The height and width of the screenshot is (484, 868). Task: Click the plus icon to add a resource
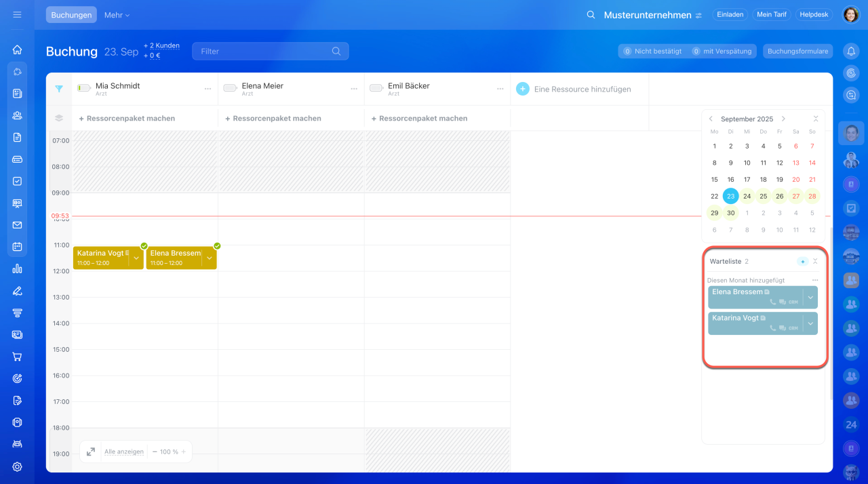coord(523,89)
